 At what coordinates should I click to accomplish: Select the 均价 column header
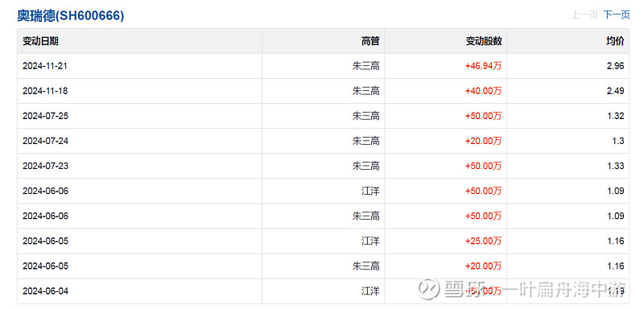click(x=615, y=41)
